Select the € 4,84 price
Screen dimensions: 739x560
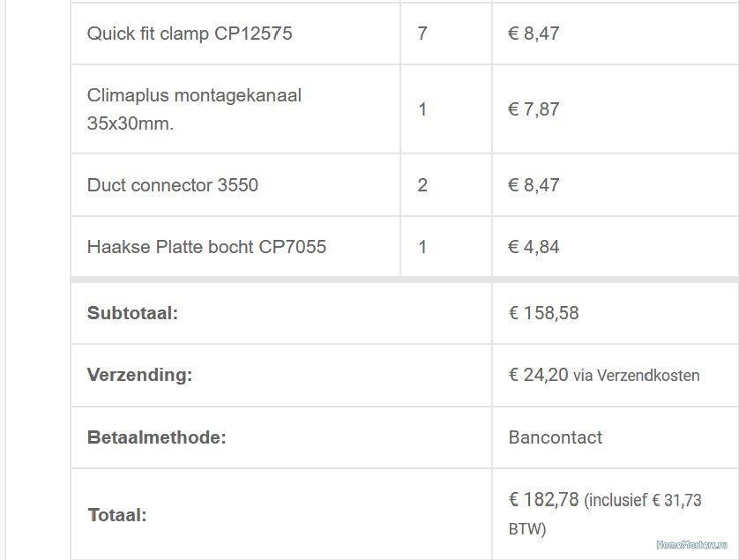pos(534,247)
